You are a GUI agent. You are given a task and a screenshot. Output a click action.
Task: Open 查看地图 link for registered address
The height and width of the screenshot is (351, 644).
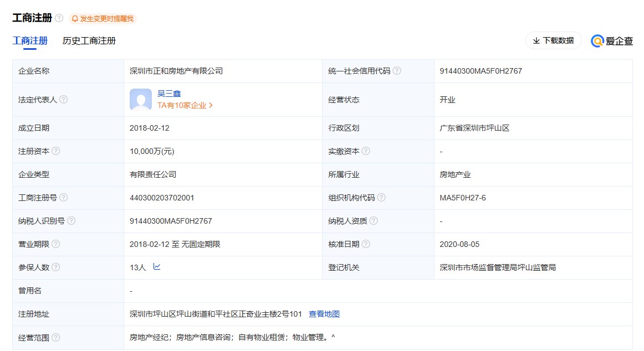pyautogui.click(x=324, y=314)
